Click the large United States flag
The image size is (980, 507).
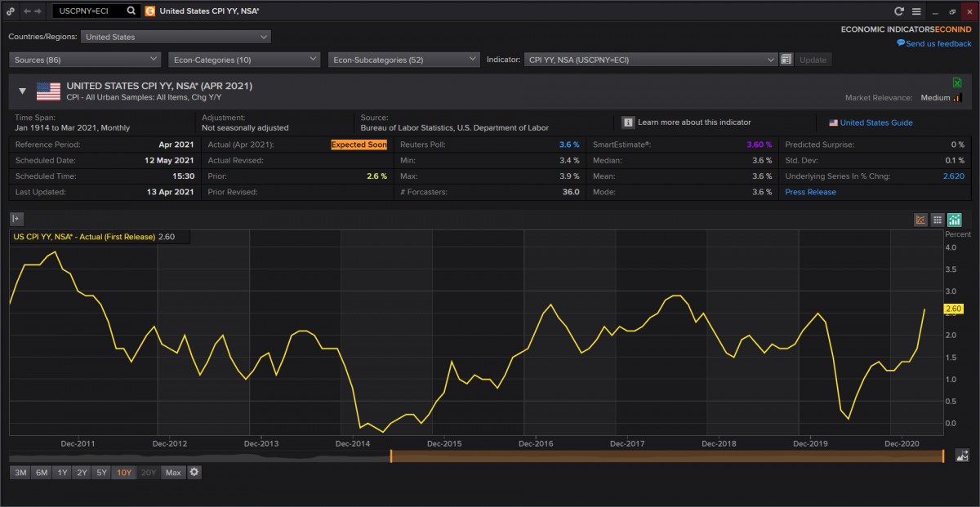(48, 91)
